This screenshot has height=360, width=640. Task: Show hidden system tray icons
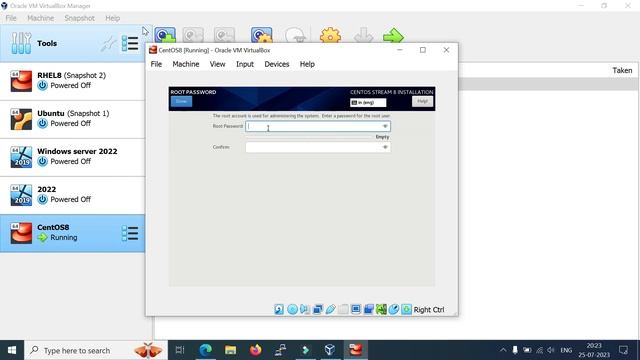[503, 350]
